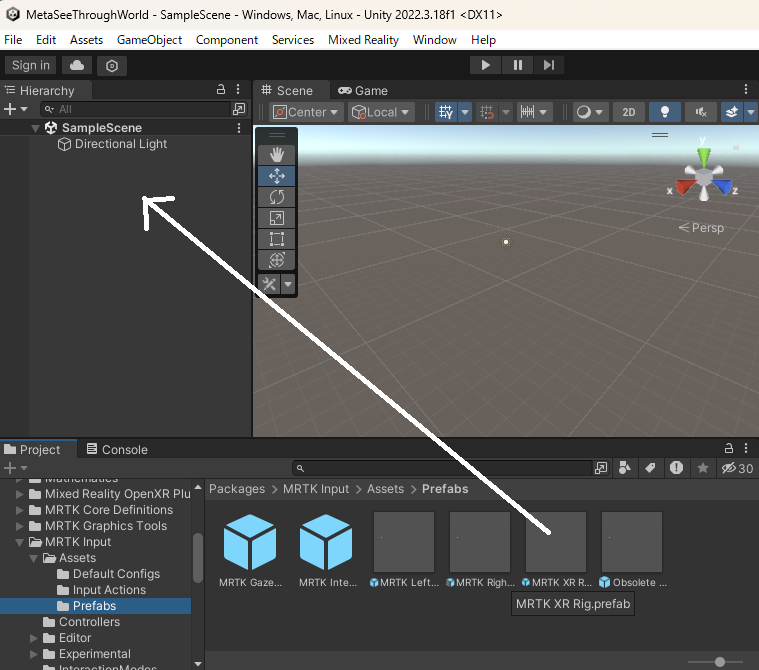Toggle the scene effects button

[732, 112]
